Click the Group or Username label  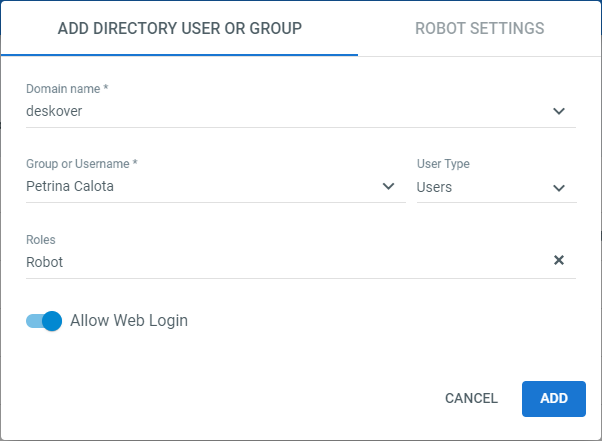coord(82,164)
